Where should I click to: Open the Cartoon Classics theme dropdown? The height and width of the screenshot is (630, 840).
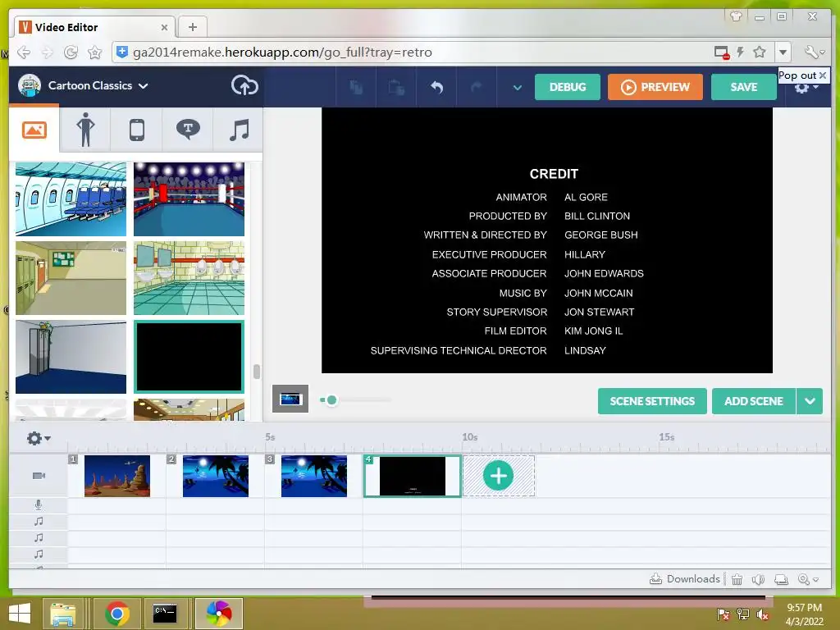(x=98, y=85)
